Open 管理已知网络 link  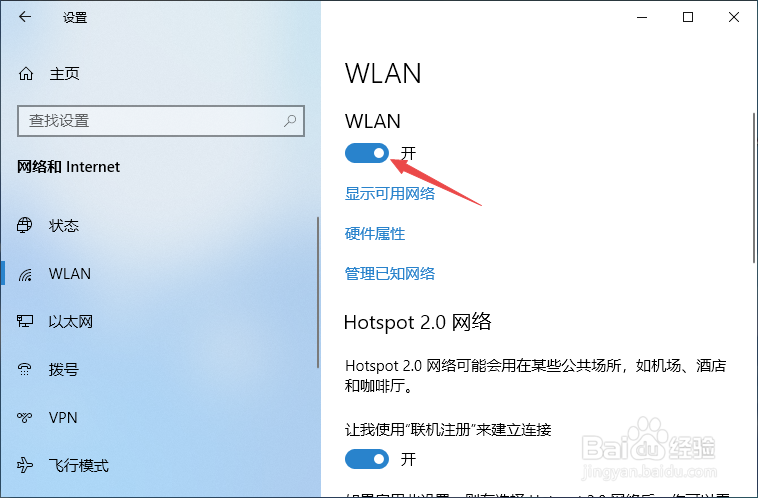pos(390,274)
